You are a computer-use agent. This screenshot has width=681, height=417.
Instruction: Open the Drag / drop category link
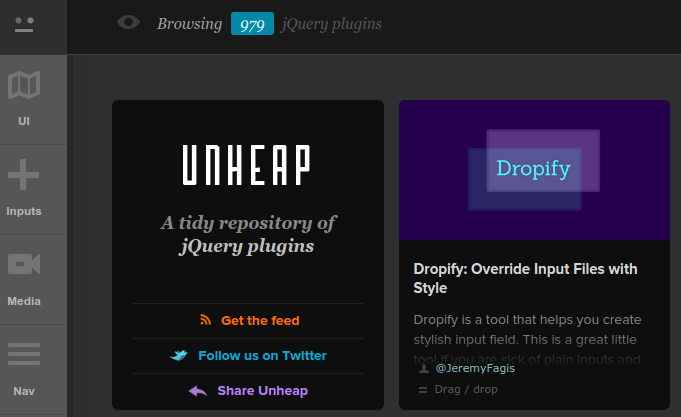click(466, 389)
